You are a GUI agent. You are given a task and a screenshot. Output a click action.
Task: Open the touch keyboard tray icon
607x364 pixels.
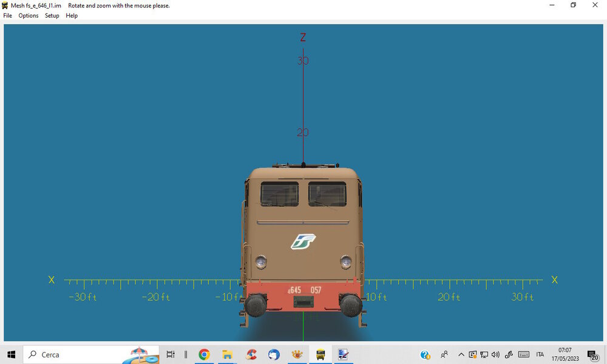(524, 354)
